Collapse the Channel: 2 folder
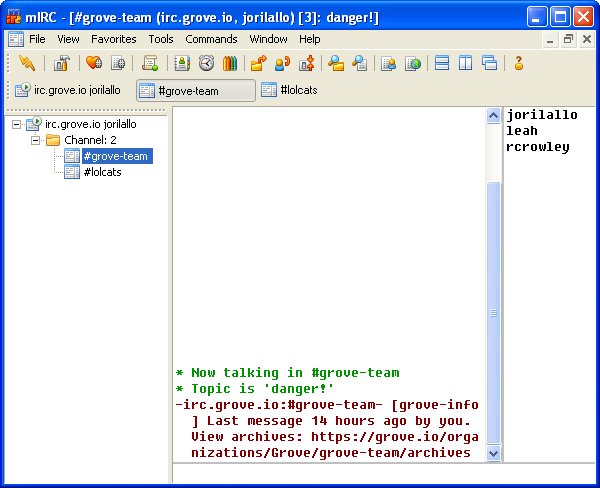 point(36,140)
